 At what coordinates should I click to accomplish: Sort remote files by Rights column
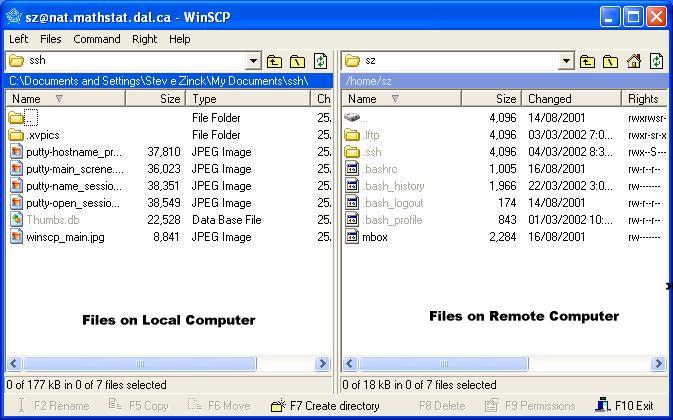645,99
